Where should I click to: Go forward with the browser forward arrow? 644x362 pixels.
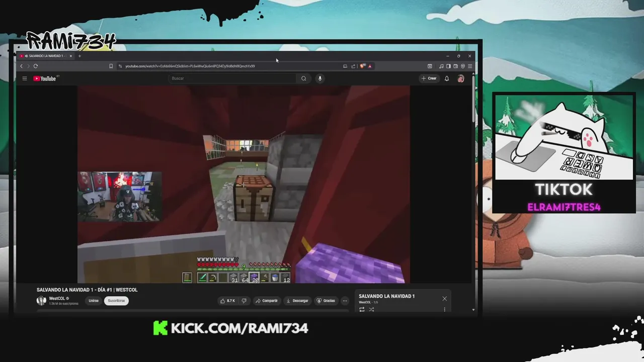[28, 66]
